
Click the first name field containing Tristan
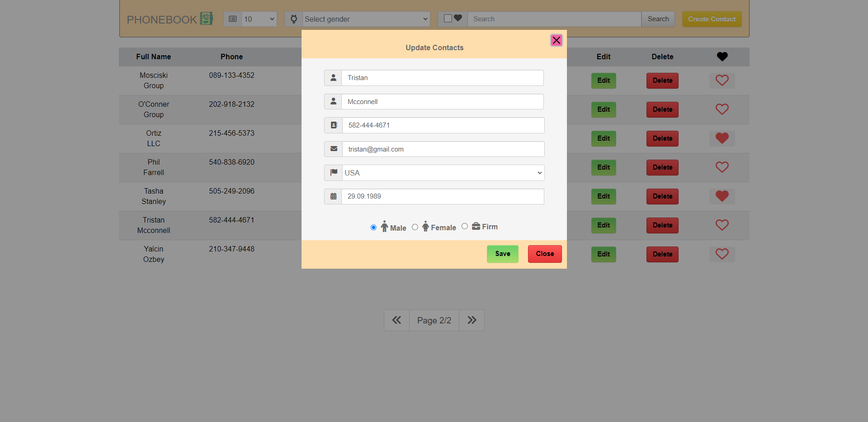pos(443,78)
